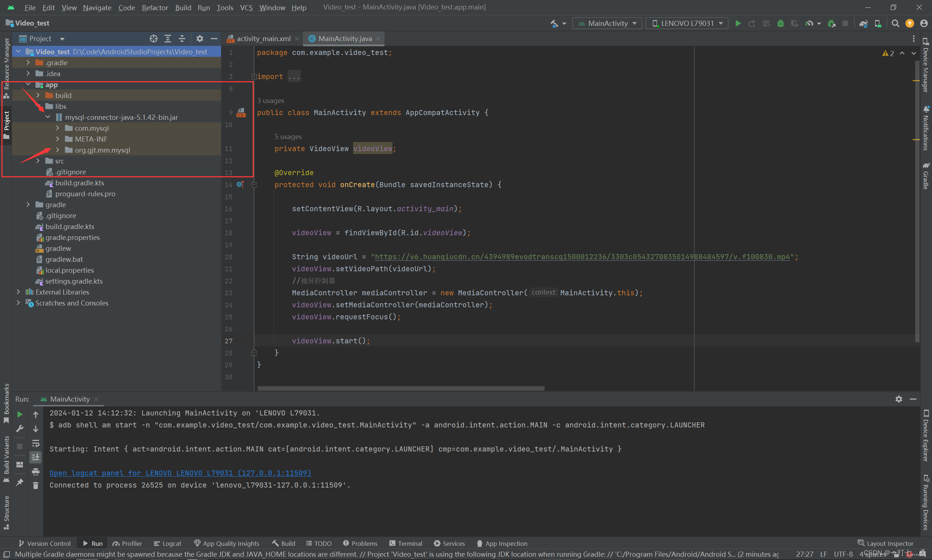Click Select Opened File target icon in Project panel
Image resolution: width=932 pixels, height=560 pixels.
(x=153, y=39)
